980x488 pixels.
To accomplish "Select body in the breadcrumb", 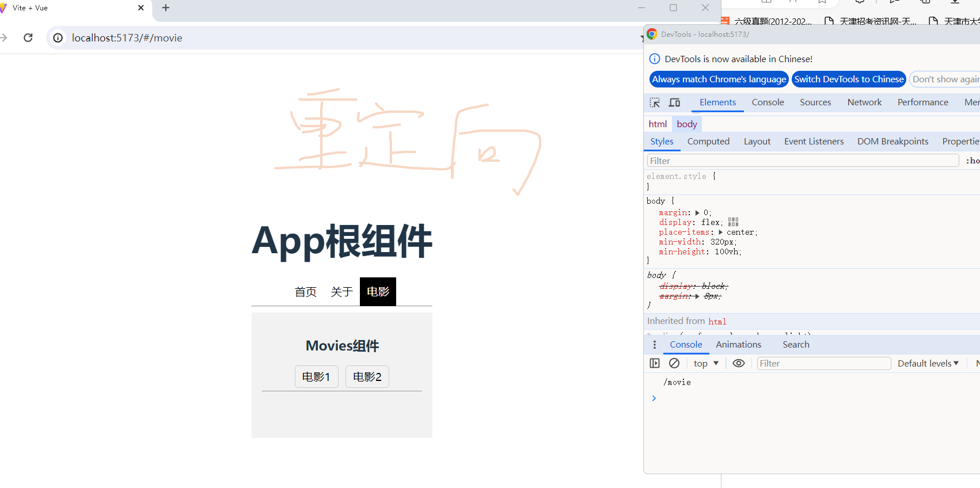I will 687,124.
